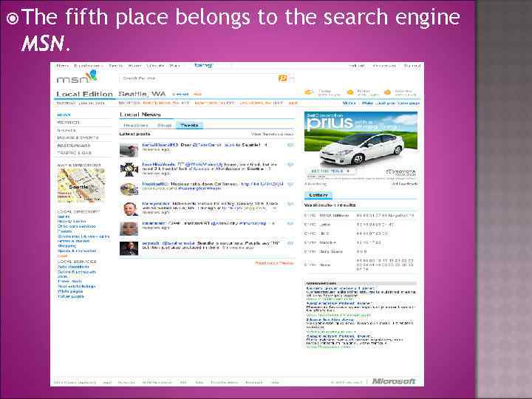Click the View Tweets on map link

272,134
